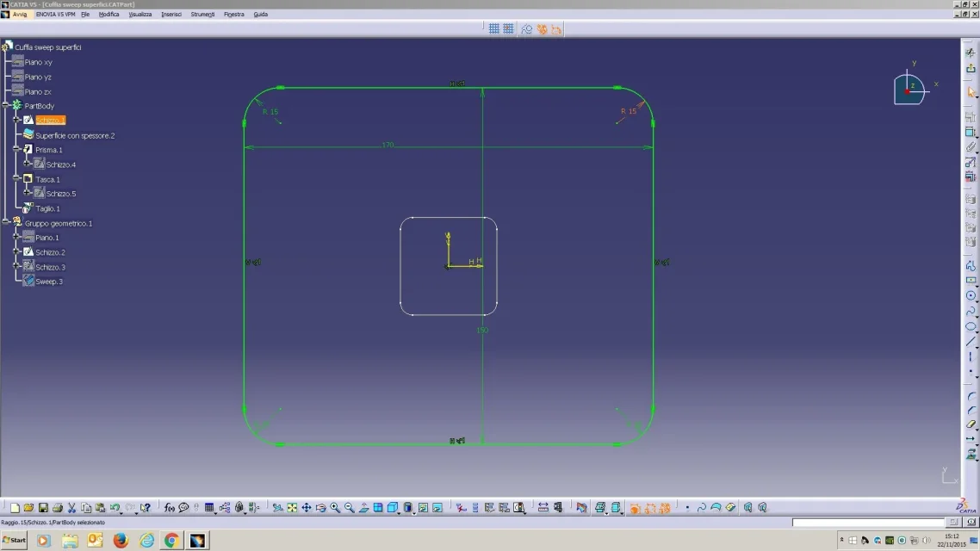Toggle the sketcher Grid display
This screenshot has height=551, width=980.
click(x=494, y=29)
